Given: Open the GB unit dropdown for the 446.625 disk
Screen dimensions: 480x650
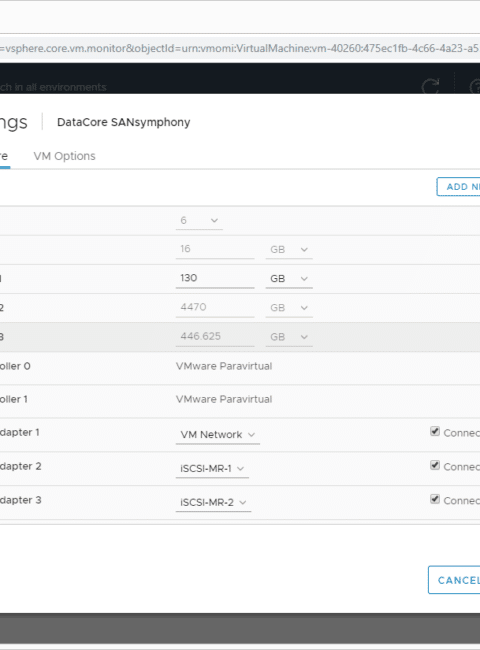Looking at the screenshot, I should 289,337.
